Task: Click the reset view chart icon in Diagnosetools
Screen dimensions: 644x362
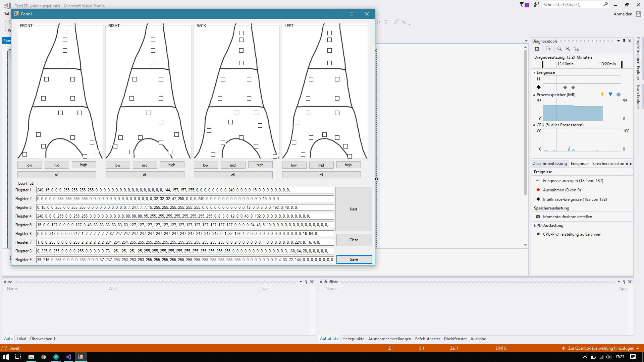Action: 577,49
